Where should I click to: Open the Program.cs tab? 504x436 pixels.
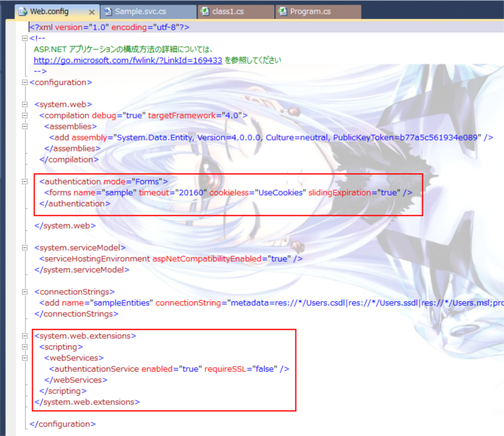[318, 11]
